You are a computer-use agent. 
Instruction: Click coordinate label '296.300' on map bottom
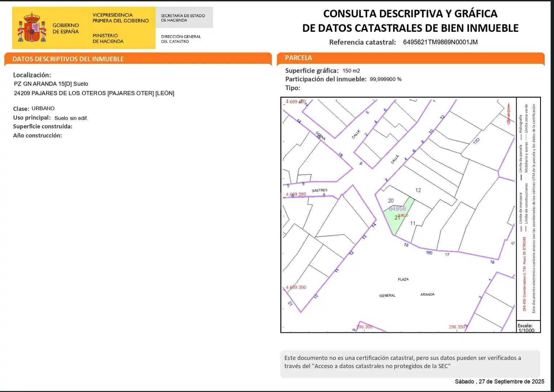364,327
